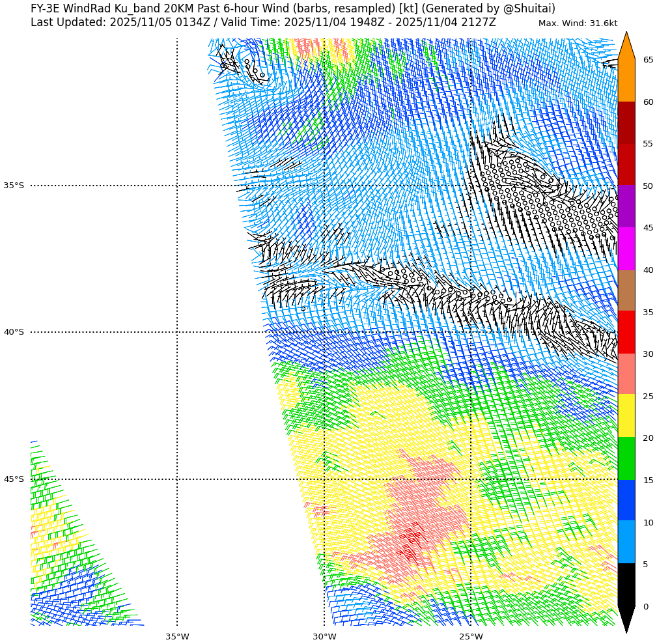Choose the light blue 5–10 kt colorbar segment
This screenshot has width=657, height=644.
[626, 542]
